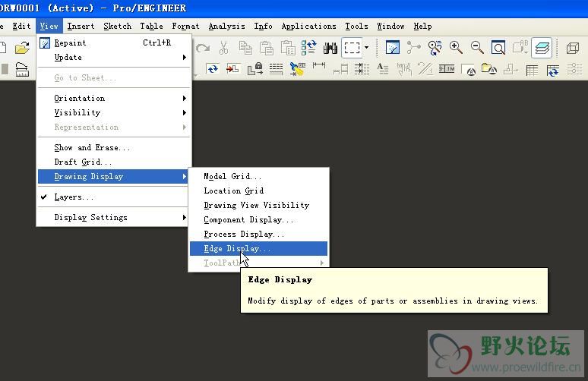588x381 pixels.
Task: Click the Redo arrow icon
Action: pos(203,48)
